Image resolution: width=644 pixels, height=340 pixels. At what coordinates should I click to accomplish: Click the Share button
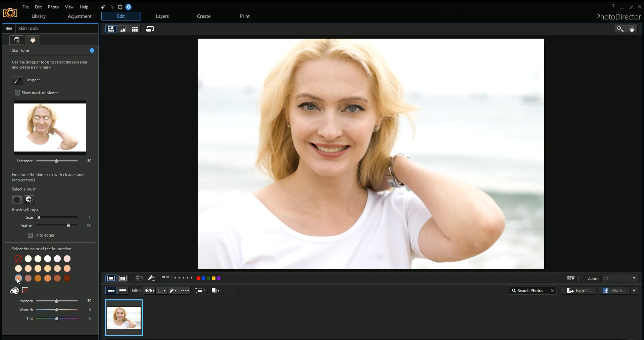tap(614, 291)
